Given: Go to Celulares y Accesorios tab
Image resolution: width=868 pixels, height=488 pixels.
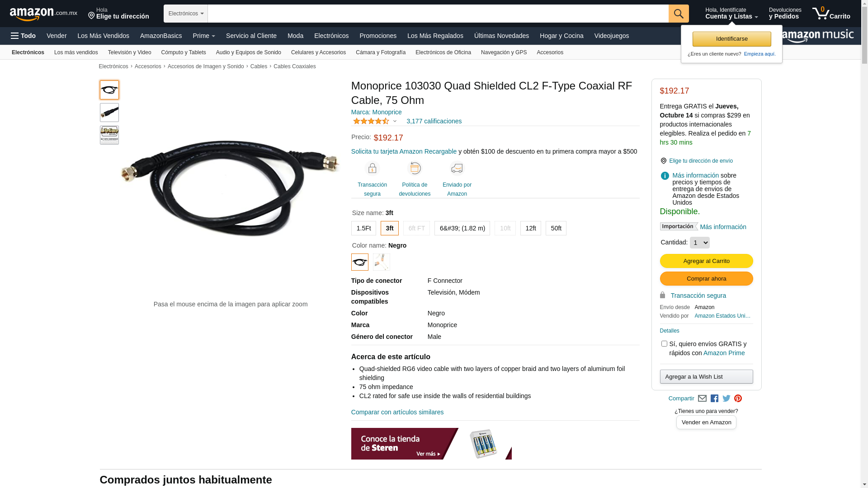Looking at the screenshot, I should coord(318,52).
